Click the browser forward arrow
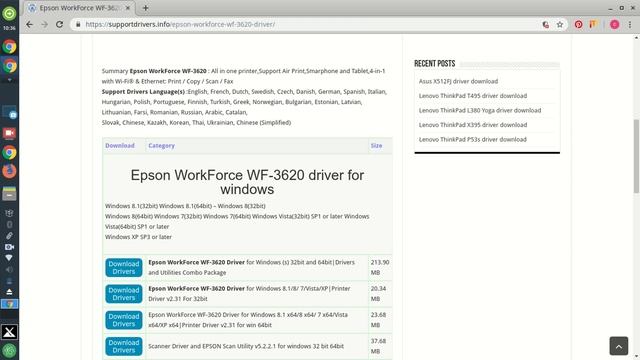 click(x=44, y=24)
